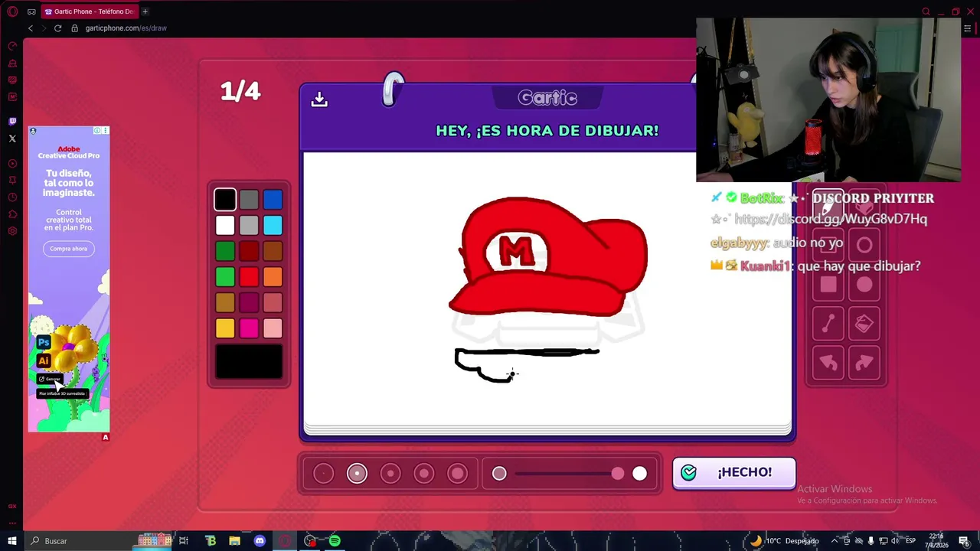This screenshot has width=980, height=551.
Task: Open Task View on the taskbar
Action: (184, 541)
